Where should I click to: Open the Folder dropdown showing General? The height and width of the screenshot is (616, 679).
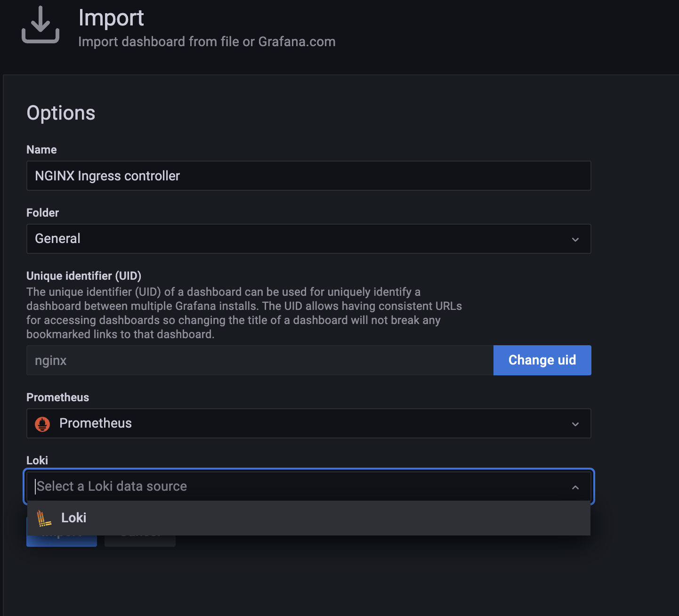pyautogui.click(x=309, y=239)
